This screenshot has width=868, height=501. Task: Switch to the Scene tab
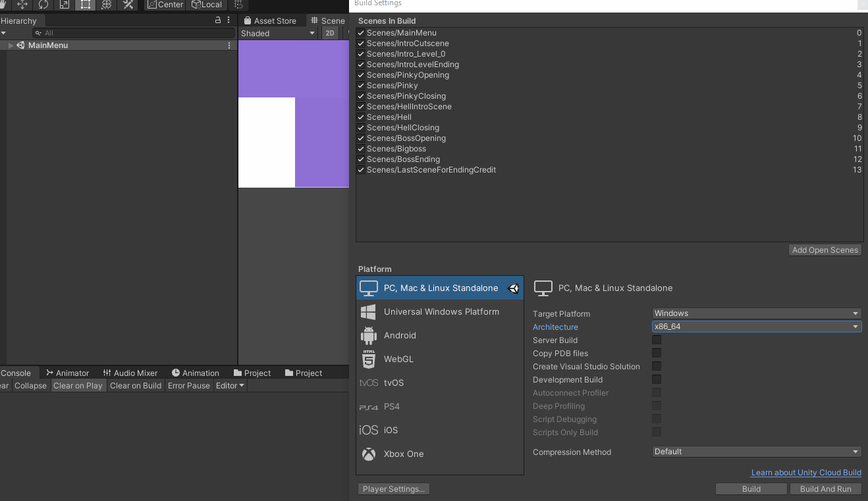[328, 21]
